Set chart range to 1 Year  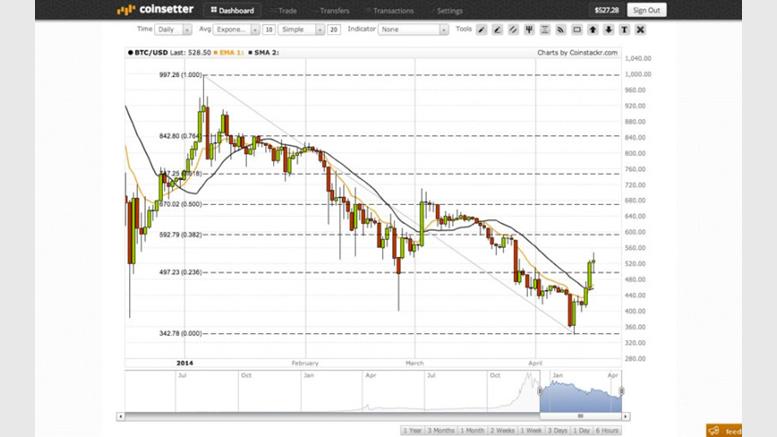pos(412,431)
